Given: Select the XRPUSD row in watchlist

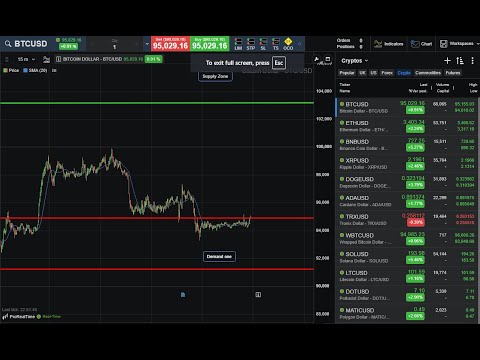Looking at the screenshot, I should 407,163.
